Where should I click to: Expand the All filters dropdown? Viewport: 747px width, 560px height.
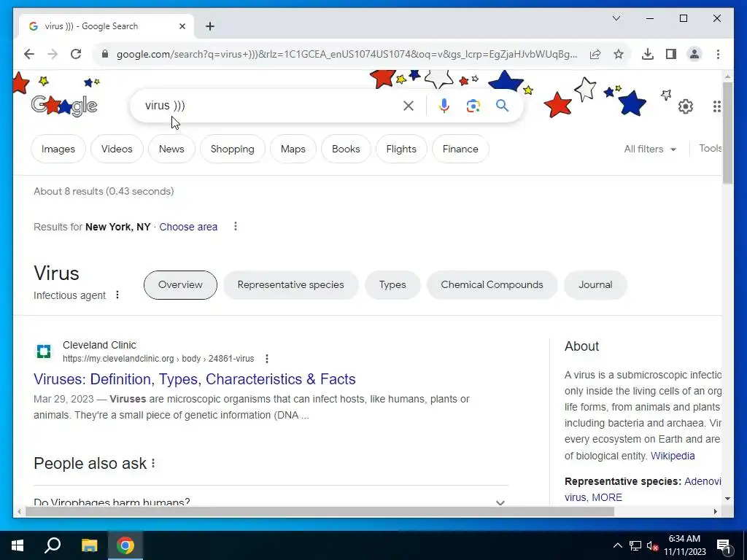tap(650, 149)
